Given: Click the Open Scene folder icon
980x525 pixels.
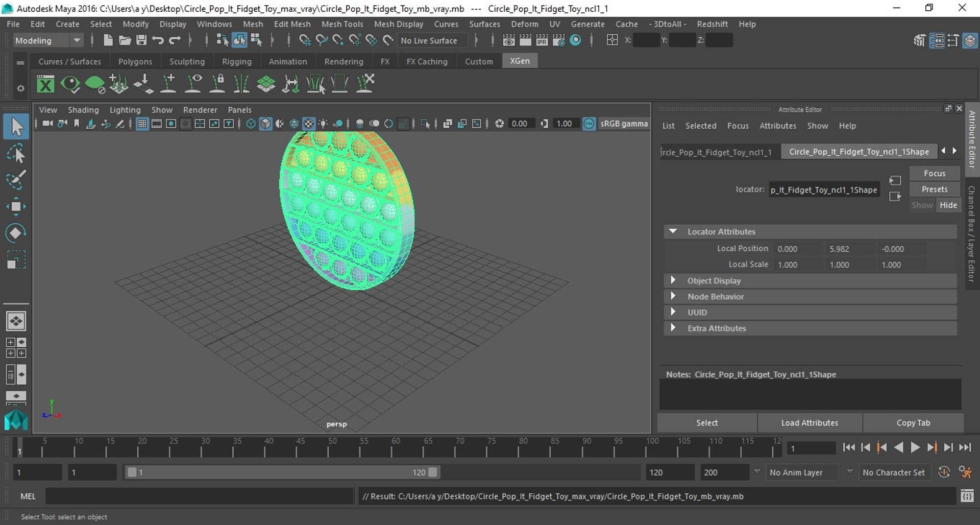Looking at the screenshot, I should tap(125, 40).
